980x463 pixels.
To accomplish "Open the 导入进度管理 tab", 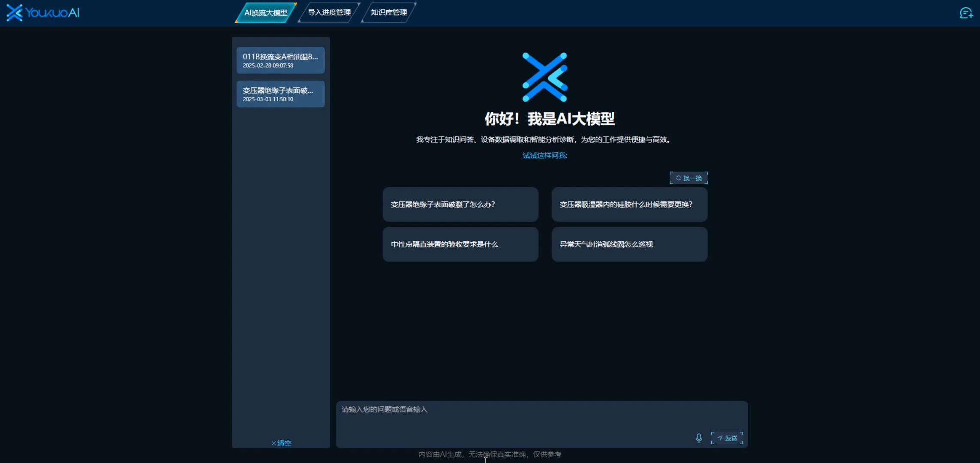I will [329, 12].
